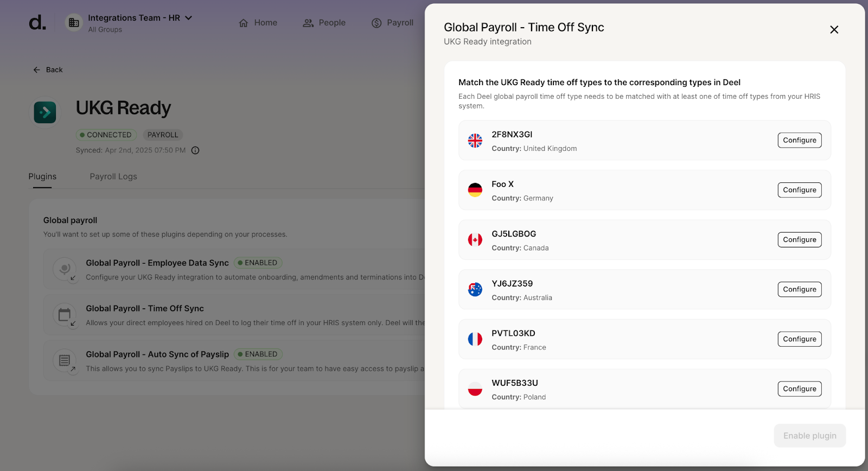Click the GJ5LGBOG entity name
868x471 pixels.
pyautogui.click(x=514, y=234)
